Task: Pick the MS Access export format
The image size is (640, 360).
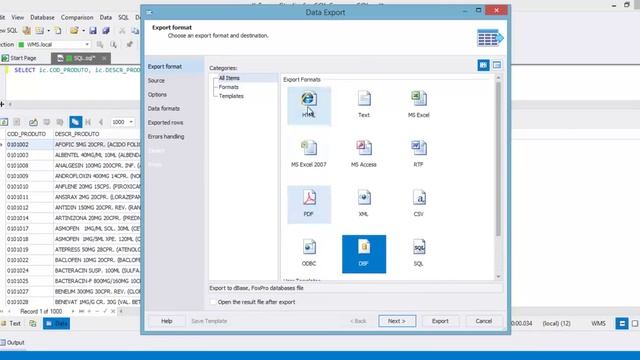Action: click(364, 155)
